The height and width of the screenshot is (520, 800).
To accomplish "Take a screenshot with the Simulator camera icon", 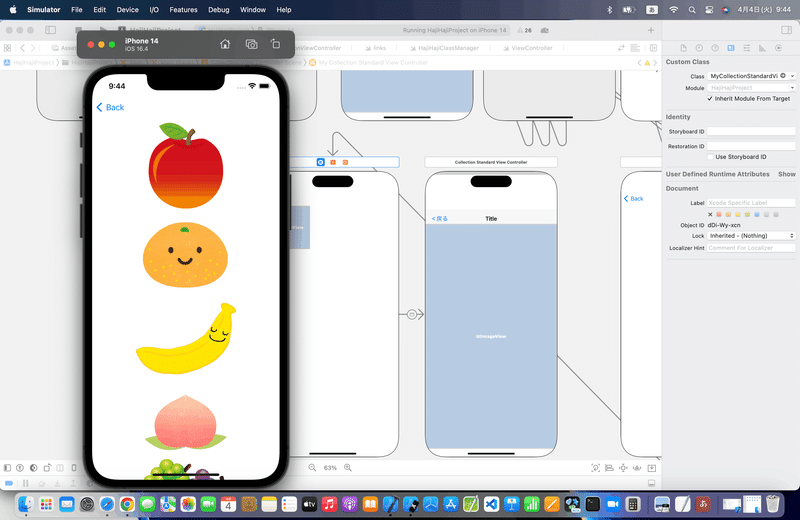I will coord(251,44).
